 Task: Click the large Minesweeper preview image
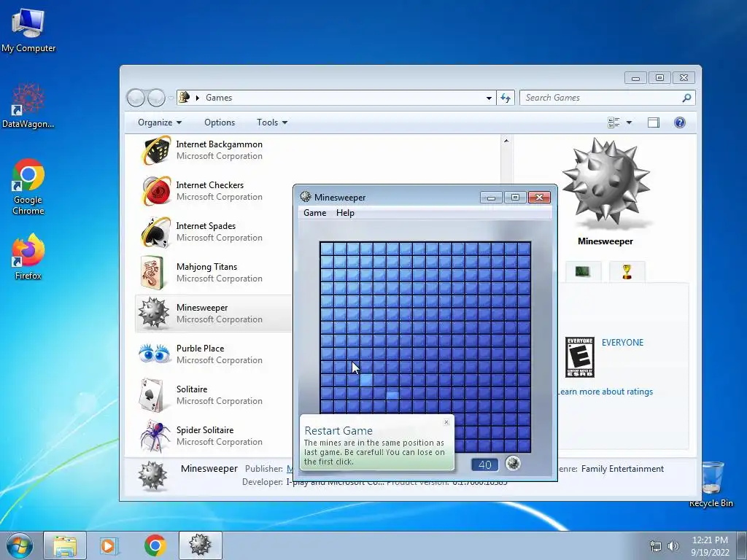pyautogui.click(x=605, y=182)
